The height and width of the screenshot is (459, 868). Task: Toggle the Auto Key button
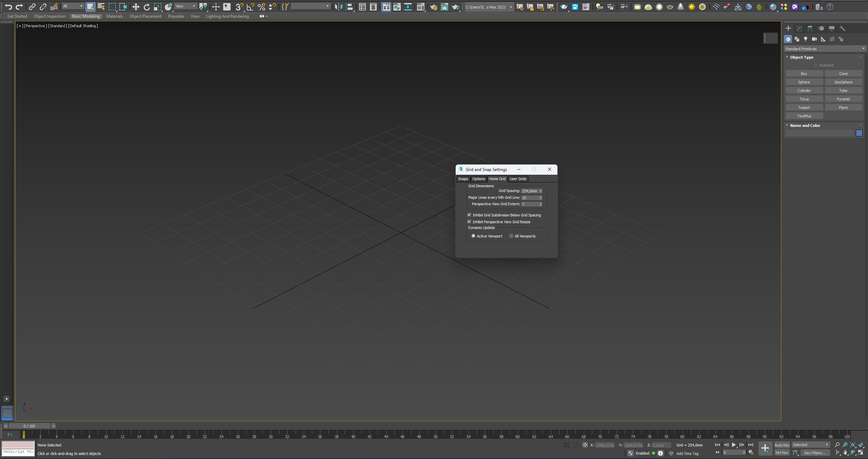(782, 445)
